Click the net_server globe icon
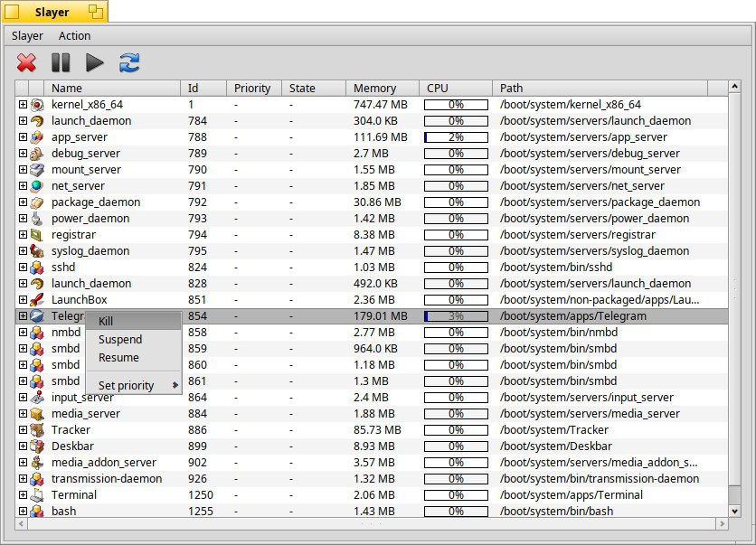Screen dimensions: 756x545 37,186
